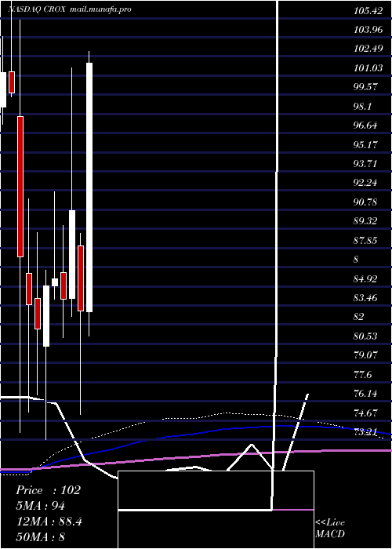The width and height of the screenshot is (392, 549).
Task: Click the NASDAQ CROX title text
Action: [36, 9]
